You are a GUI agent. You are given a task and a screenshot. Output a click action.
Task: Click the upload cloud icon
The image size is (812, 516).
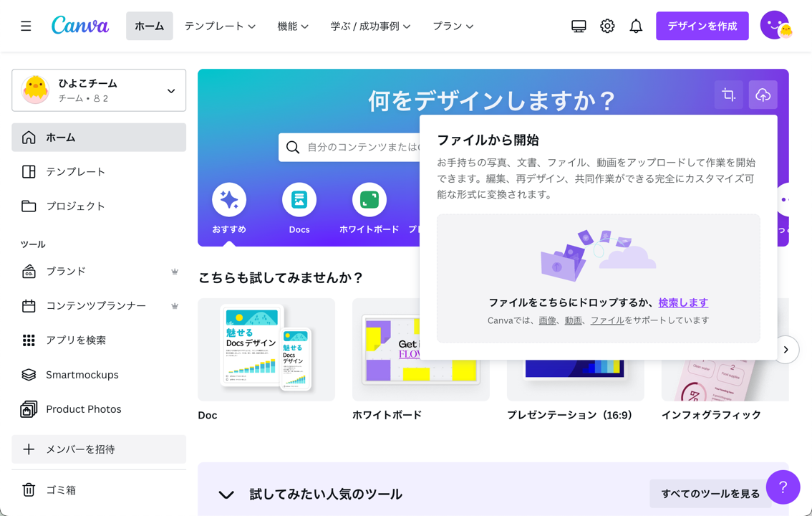click(763, 95)
